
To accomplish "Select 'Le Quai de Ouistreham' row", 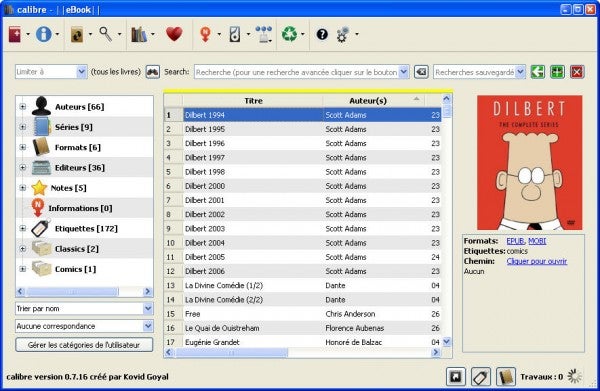I will [x=302, y=328].
